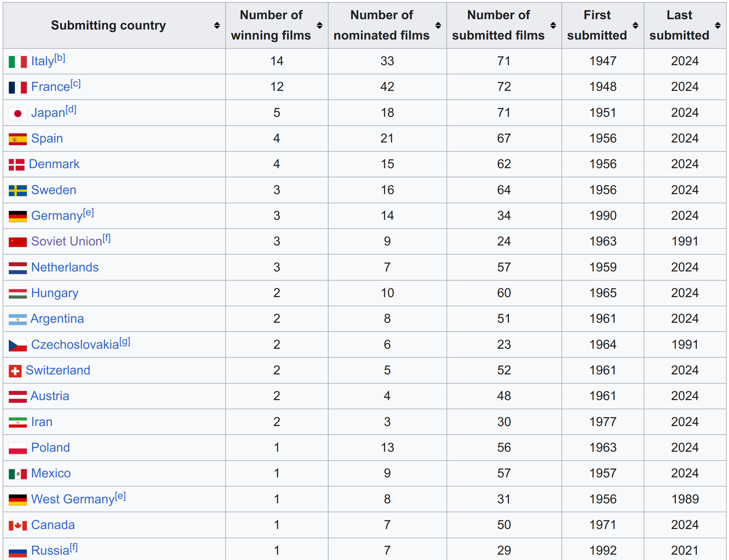This screenshot has height=560, width=729.
Task: Sort table by Last submitted year
Action: click(x=718, y=25)
